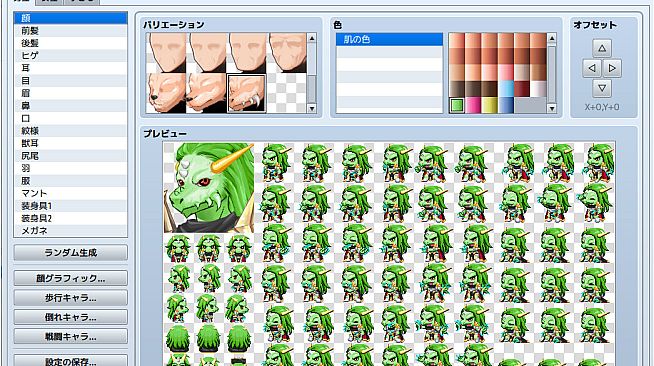The width and height of the screenshot is (654, 366).
Task: Click the 戦闘キャラ... button
Action: pos(70,336)
